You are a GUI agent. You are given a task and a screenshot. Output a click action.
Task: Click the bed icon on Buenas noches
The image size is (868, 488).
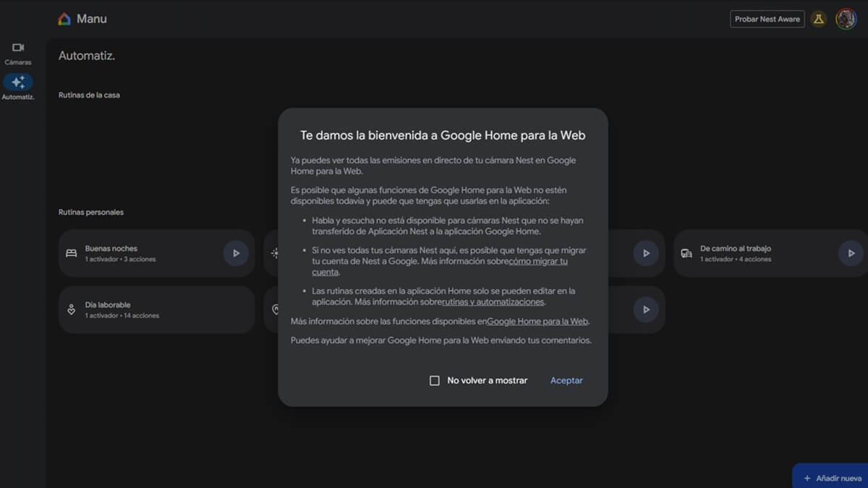(x=71, y=253)
